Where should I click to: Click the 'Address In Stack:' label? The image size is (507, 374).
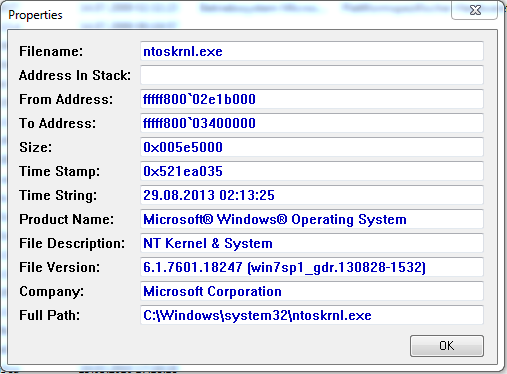pyautogui.click(x=75, y=75)
